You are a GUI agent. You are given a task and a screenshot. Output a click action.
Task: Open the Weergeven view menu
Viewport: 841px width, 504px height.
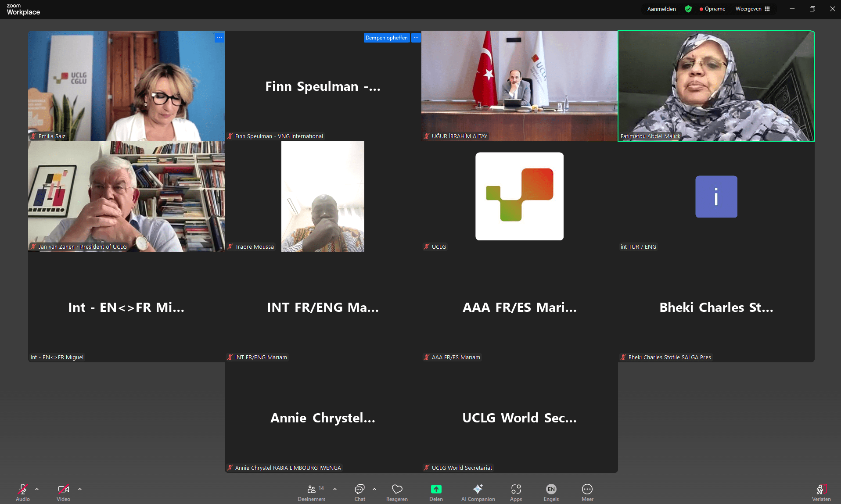(x=752, y=9)
